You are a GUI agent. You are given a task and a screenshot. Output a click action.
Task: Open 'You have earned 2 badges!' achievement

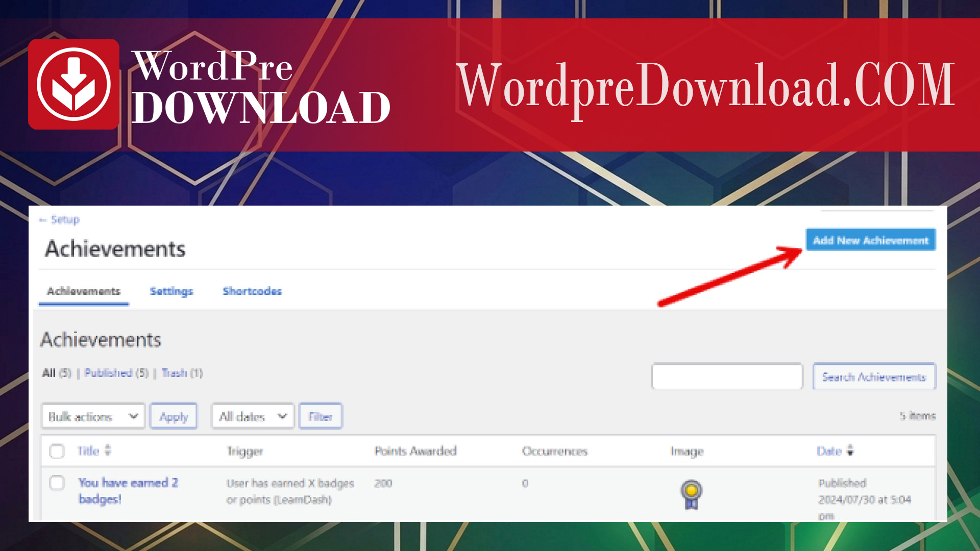[x=128, y=491]
